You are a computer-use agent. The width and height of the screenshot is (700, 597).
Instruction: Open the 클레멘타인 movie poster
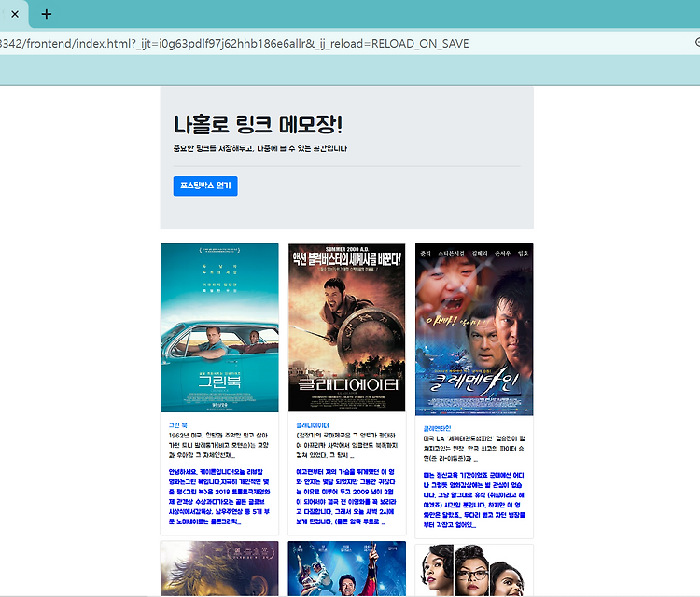(x=474, y=329)
